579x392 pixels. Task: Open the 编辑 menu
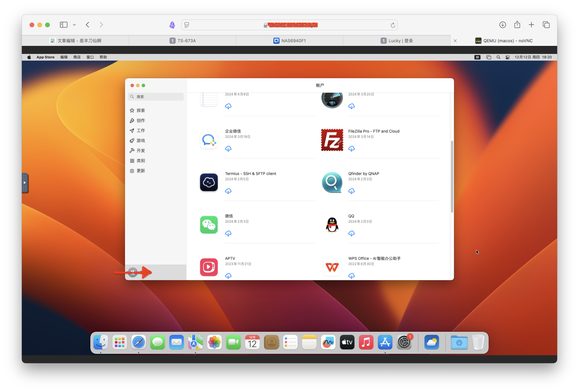click(64, 57)
